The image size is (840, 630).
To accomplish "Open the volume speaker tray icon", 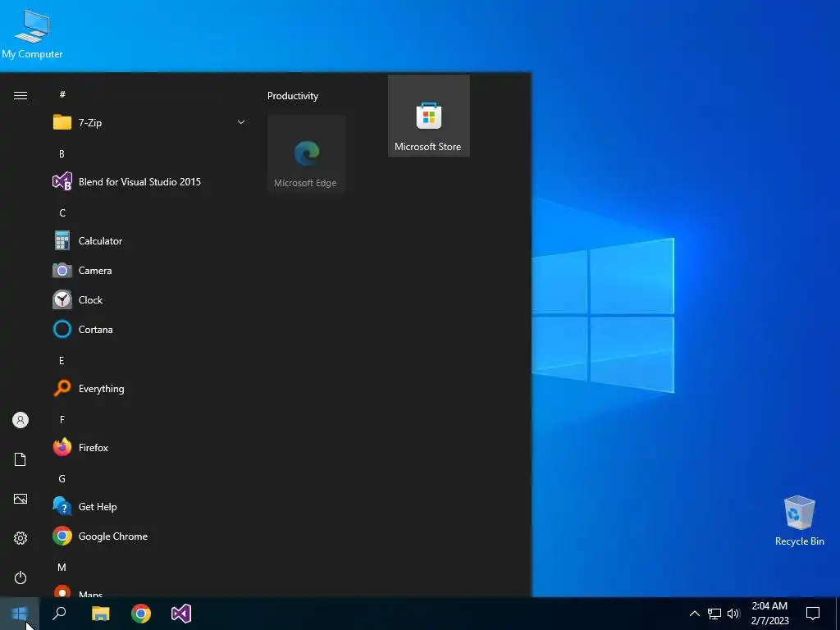I will coord(733,614).
